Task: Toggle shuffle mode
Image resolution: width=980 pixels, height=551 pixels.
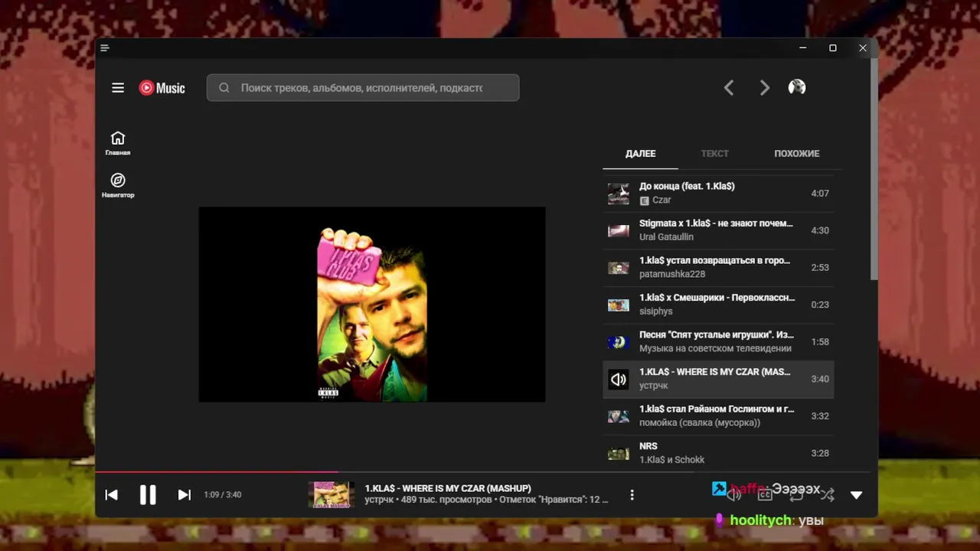Action: [828, 495]
